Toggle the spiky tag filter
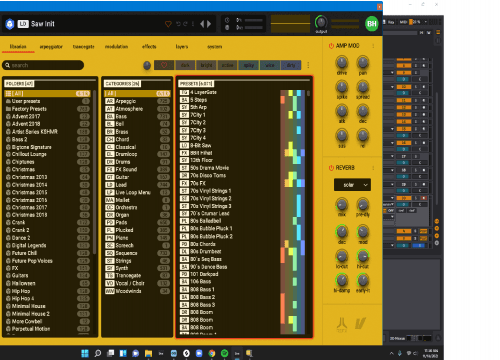 249,65
